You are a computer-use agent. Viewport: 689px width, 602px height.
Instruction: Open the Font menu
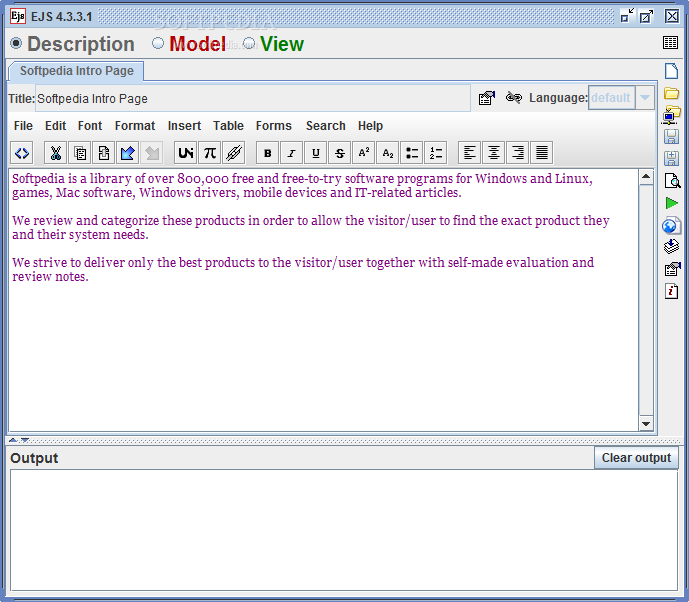(x=90, y=126)
